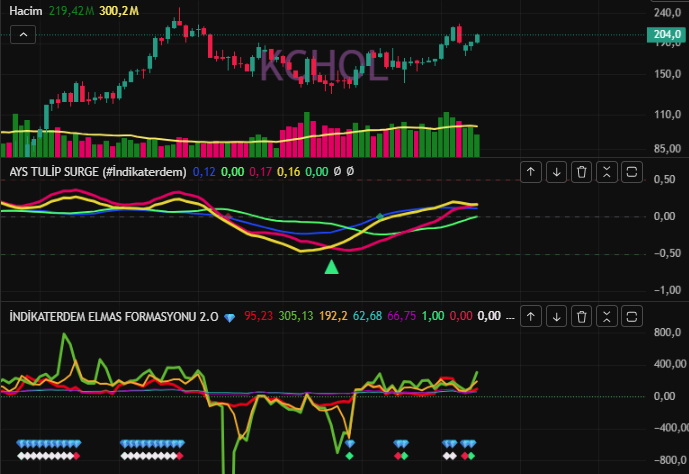Image resolution: width=689 pixels, height=474 pixels.
Task: Click purple value 66,75 in ELMAS legend
Action: [402, 316]
